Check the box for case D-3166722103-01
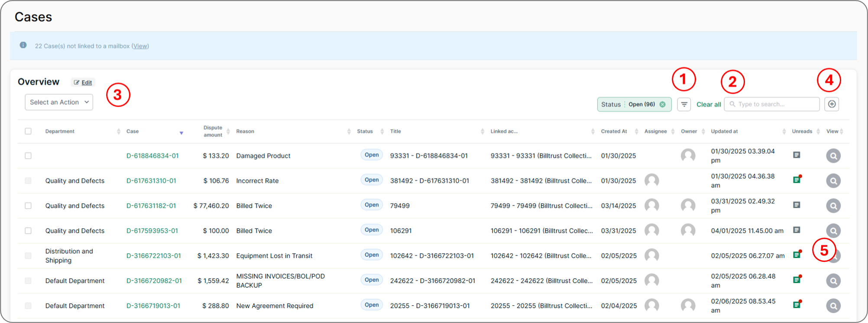Viewport: 868px width, 323px height. 28,256
